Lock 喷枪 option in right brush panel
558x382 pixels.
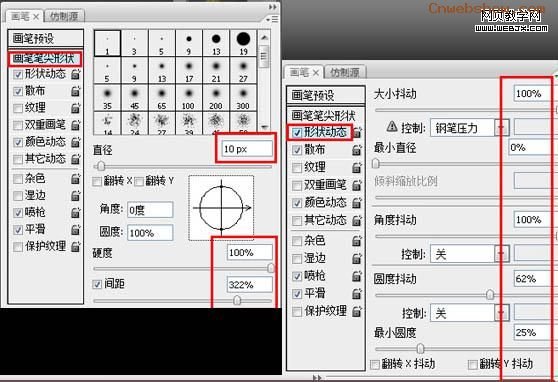coord(357,276)
